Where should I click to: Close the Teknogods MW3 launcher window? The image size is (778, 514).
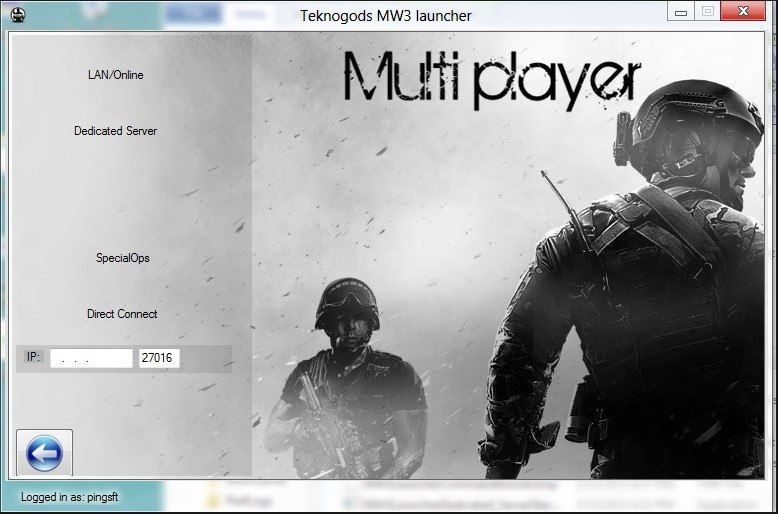click(x=743, y=11)
